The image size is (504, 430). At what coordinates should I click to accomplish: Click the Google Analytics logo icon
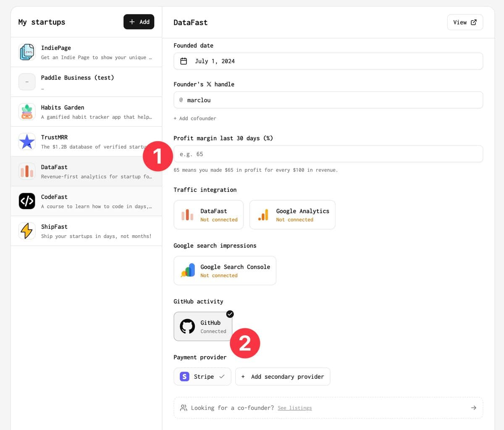point(263,215)
